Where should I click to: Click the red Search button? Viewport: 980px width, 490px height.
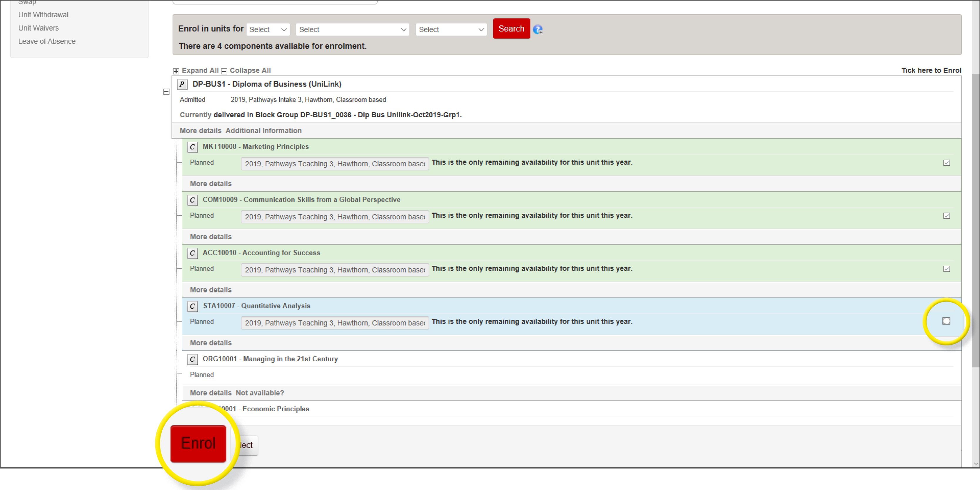pos(511,29)
